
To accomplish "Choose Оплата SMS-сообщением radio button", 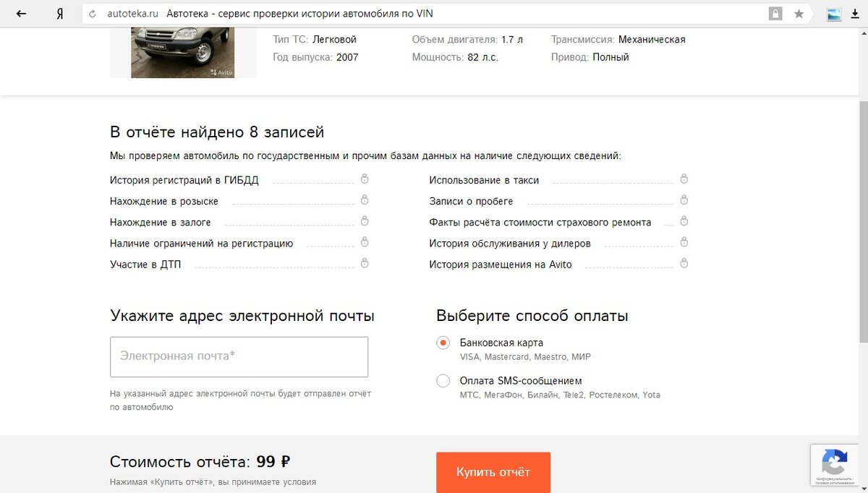I will pyautogui.click(x=443, y=380).
